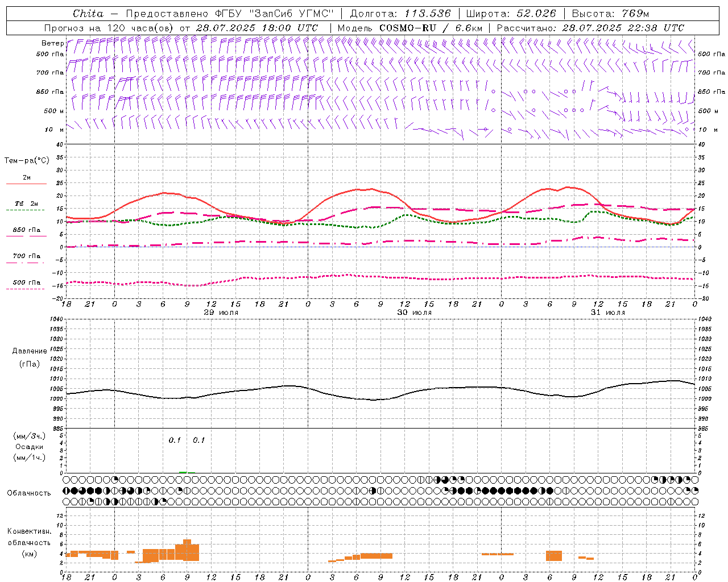Select the text "Предоставлено ФГБУ "ЗапСиб УГМС""

[229, 14]
